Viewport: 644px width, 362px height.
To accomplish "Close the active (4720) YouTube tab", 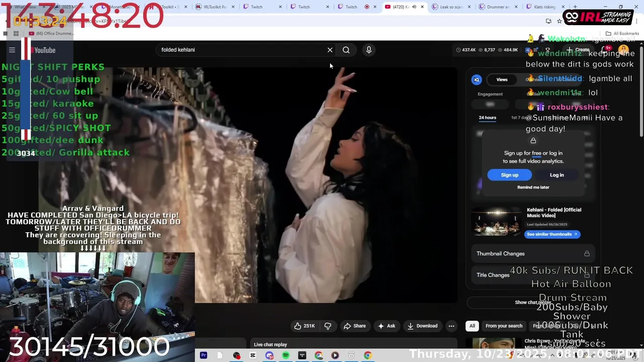I will (422, 7).
